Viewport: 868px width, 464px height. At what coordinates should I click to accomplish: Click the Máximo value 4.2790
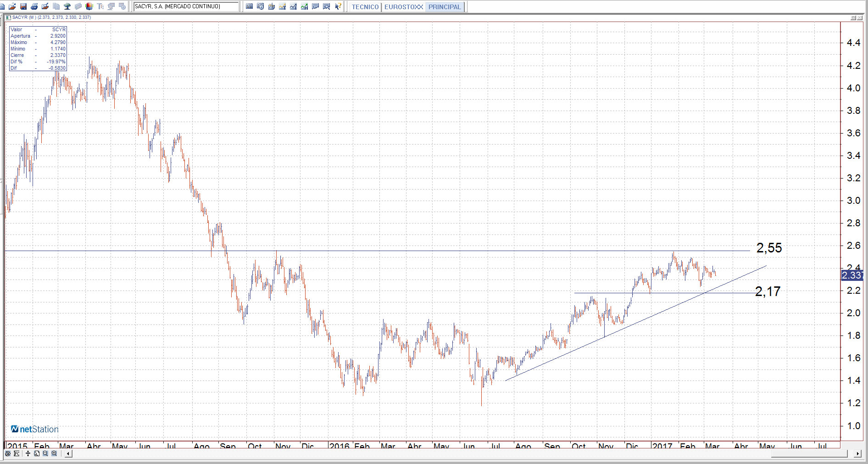(58, 42)
